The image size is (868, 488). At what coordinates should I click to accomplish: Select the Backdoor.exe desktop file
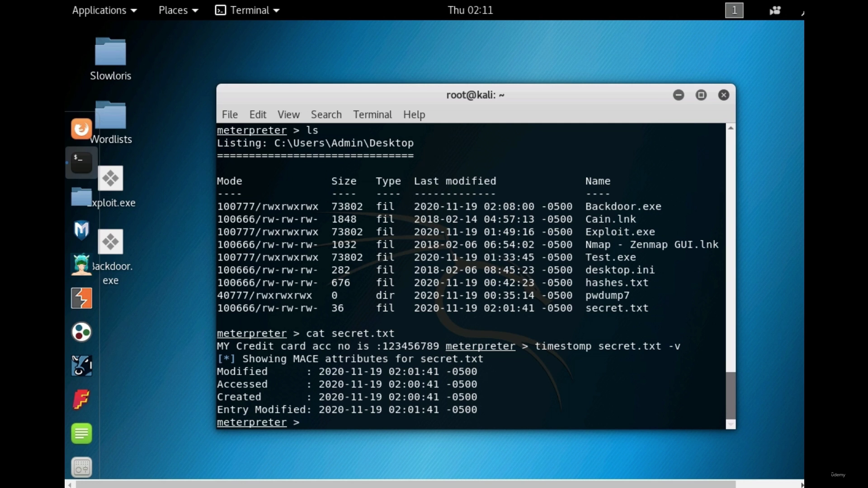coord(112,258)
